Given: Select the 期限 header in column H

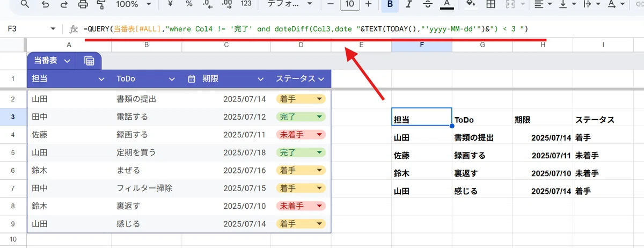Looking at the screenshot, I should [x=543, y=117].
